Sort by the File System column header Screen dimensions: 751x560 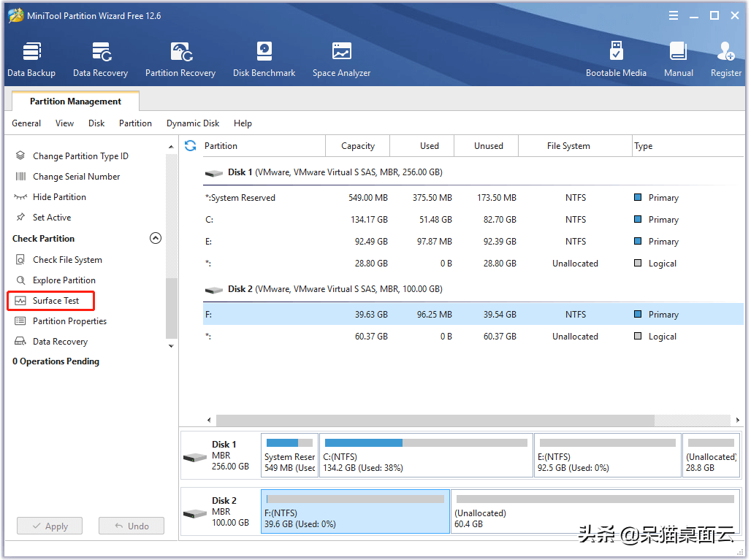(575, 146)
